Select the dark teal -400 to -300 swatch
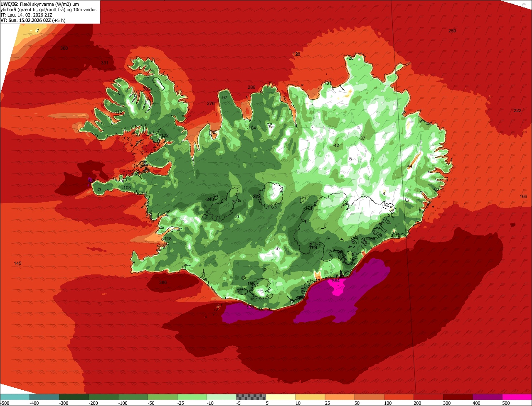 click(x=44, y=397)
